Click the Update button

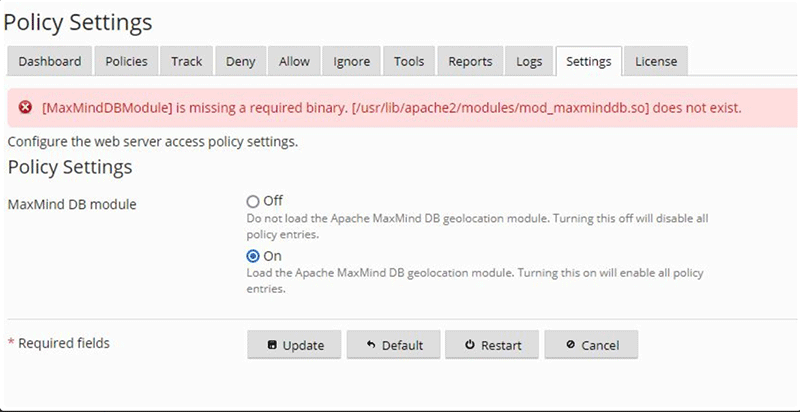point(295,345)
